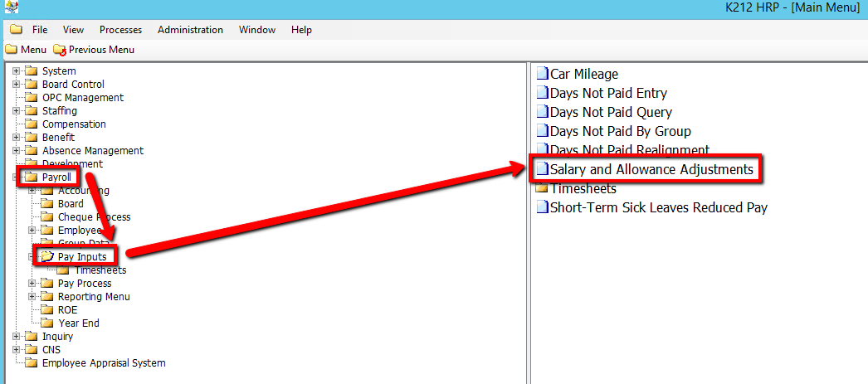Select the Pay Inputs folder
The width and height of the screenshot is (868, 384).
pos(82,257)
